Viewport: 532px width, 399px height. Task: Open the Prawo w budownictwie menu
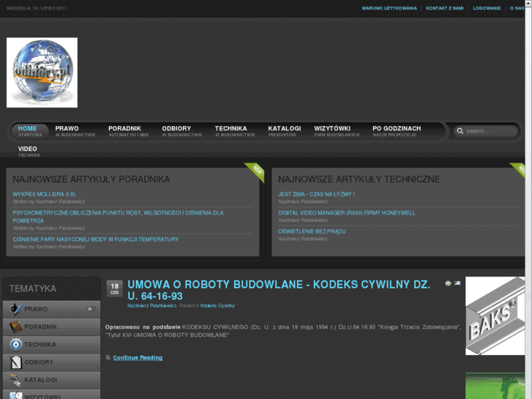[x=75, y=131]
